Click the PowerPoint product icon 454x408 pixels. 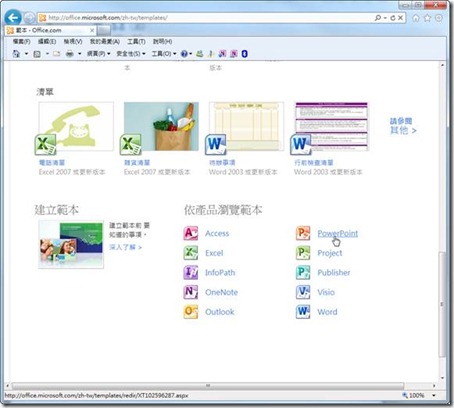pos(303,233)
